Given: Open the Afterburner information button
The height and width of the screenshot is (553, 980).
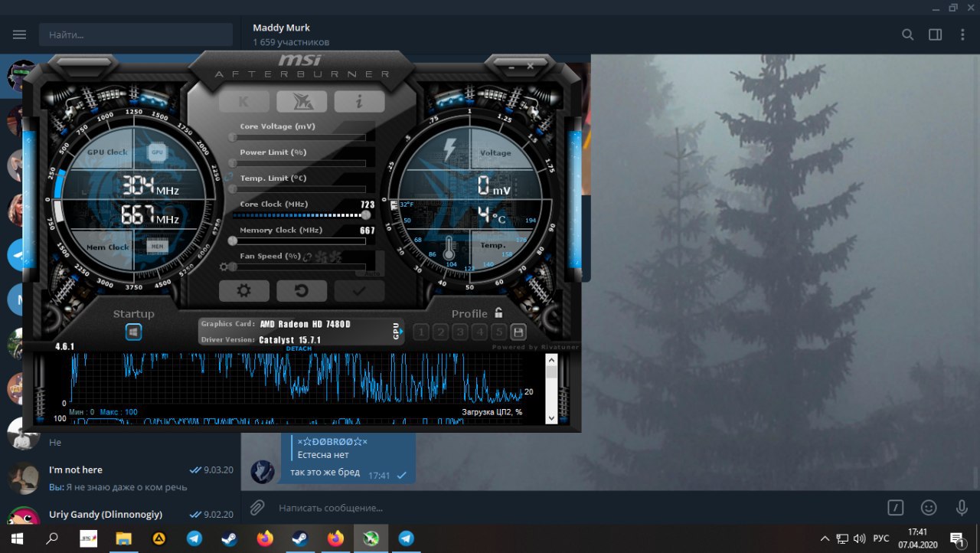Looking at the screenshot, I should pyautogui.click(x=359, y=101).
